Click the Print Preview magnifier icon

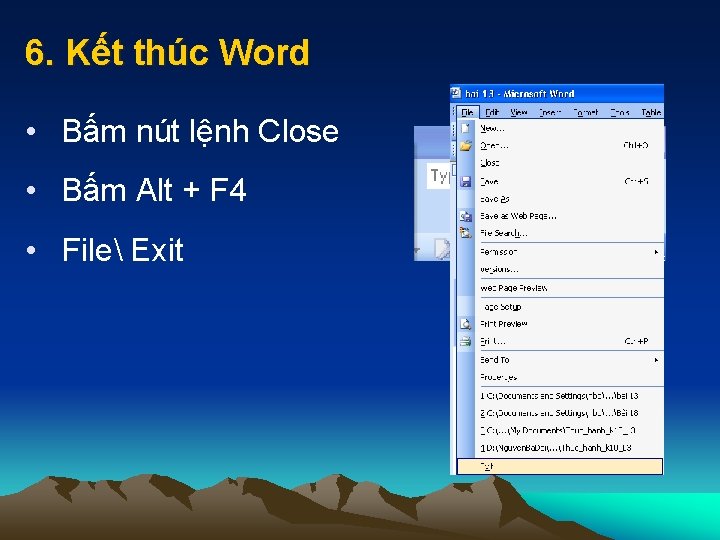click(466, 324)
